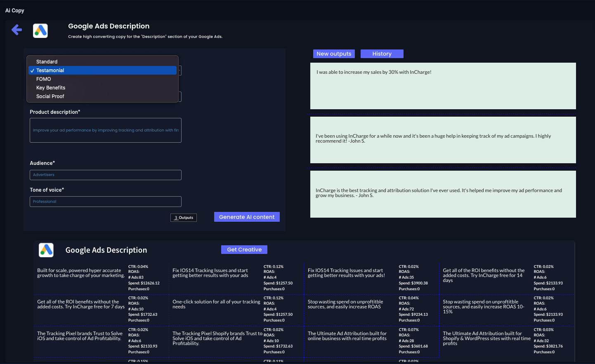Click 'CTR: 0.07%' stat
The height and width of the screenshot is (364, 595).
tap(409, 330)
